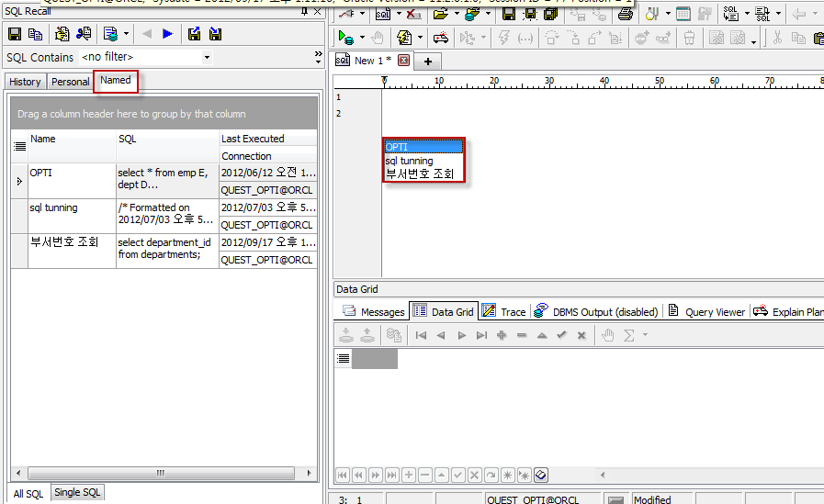
Task: Switch to the History tab
Action: tap(25, 82)
